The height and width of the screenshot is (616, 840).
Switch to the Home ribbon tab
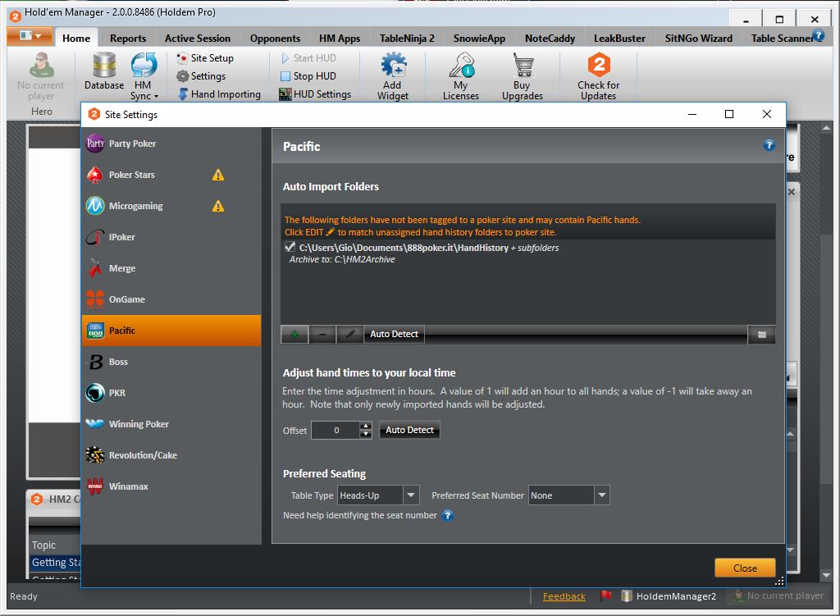click(76, 38)
